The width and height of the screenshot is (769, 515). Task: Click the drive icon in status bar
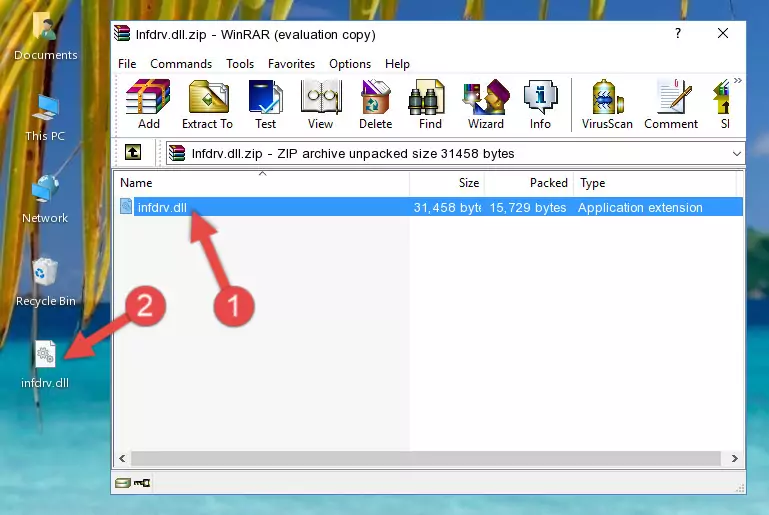tap(123, 483)
